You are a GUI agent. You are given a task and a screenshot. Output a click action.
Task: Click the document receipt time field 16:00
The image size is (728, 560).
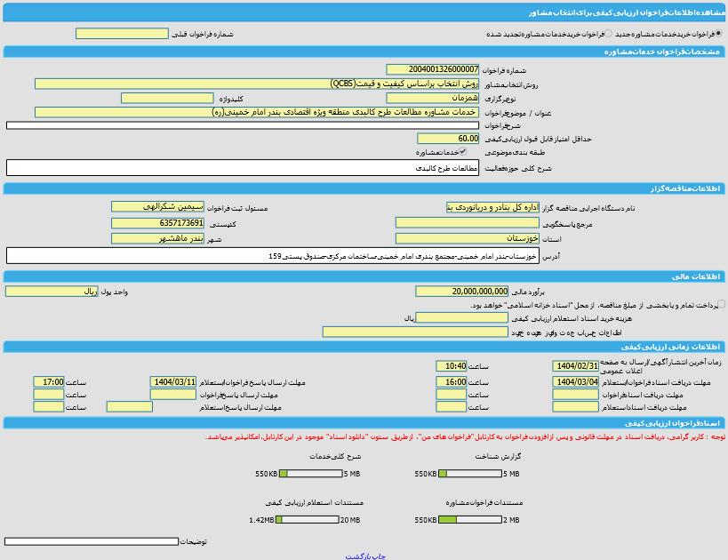click(452, 381)
